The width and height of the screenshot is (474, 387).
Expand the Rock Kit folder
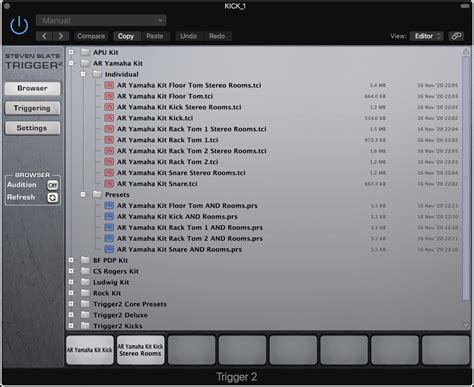tap(71, 293)
